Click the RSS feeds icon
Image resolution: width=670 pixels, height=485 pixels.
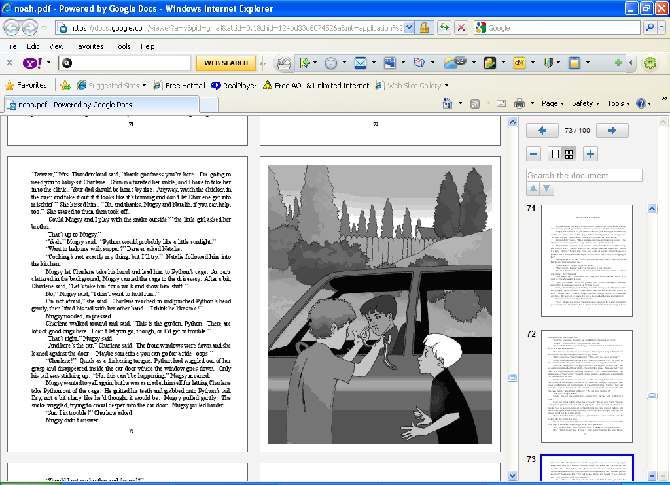coord(475,103)
